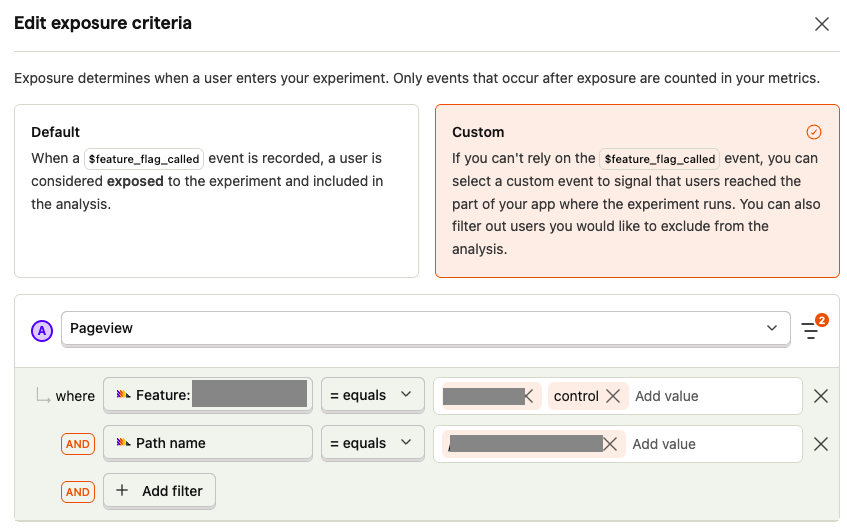Open the Pageview event dropdown
The height and width of the screenshot is (529, 847).
(426, 329)
